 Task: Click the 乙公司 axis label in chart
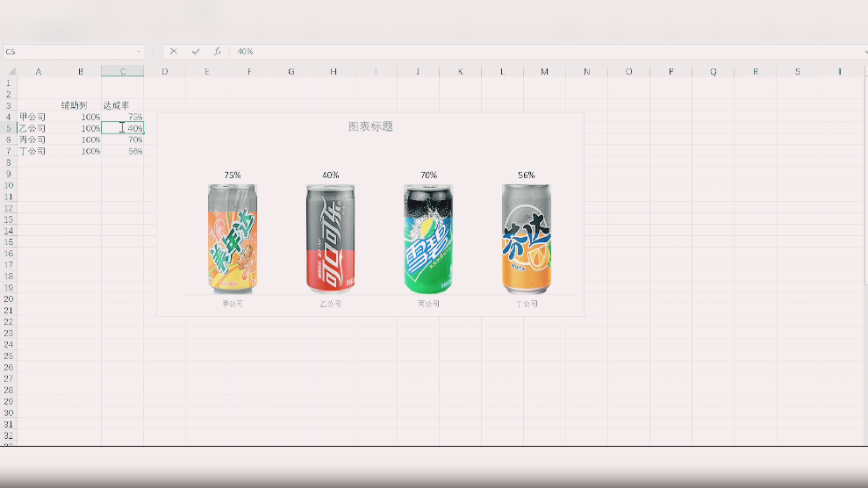(331, 304)
